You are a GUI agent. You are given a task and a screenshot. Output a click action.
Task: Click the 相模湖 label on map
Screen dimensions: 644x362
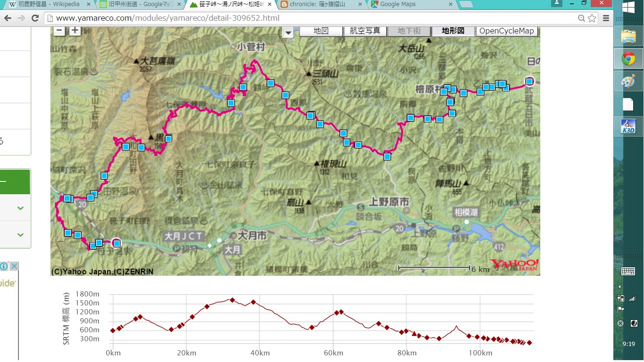[466, 212]
